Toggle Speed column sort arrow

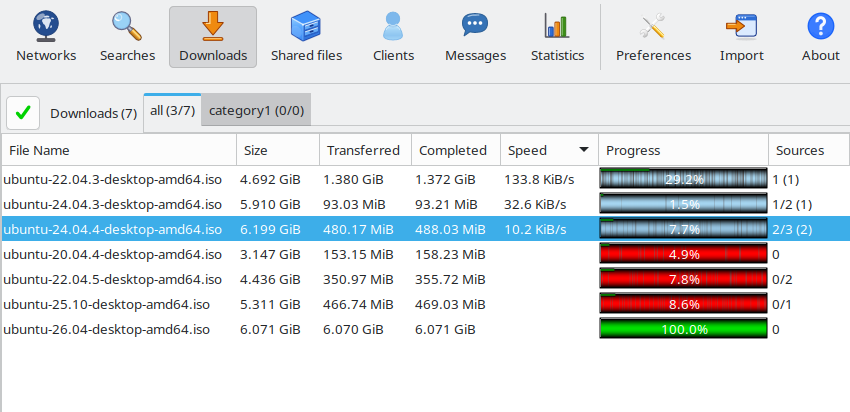(x=584, y=150)
